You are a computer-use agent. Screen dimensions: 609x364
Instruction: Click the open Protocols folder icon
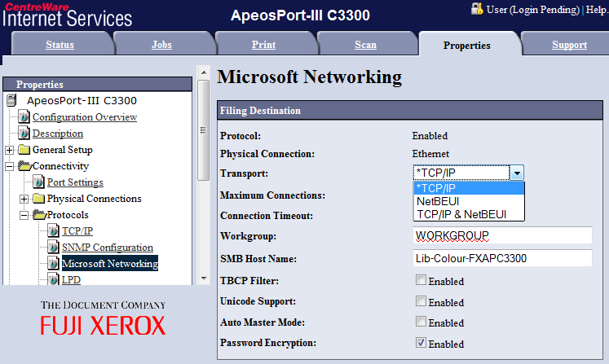pos(39,215)
